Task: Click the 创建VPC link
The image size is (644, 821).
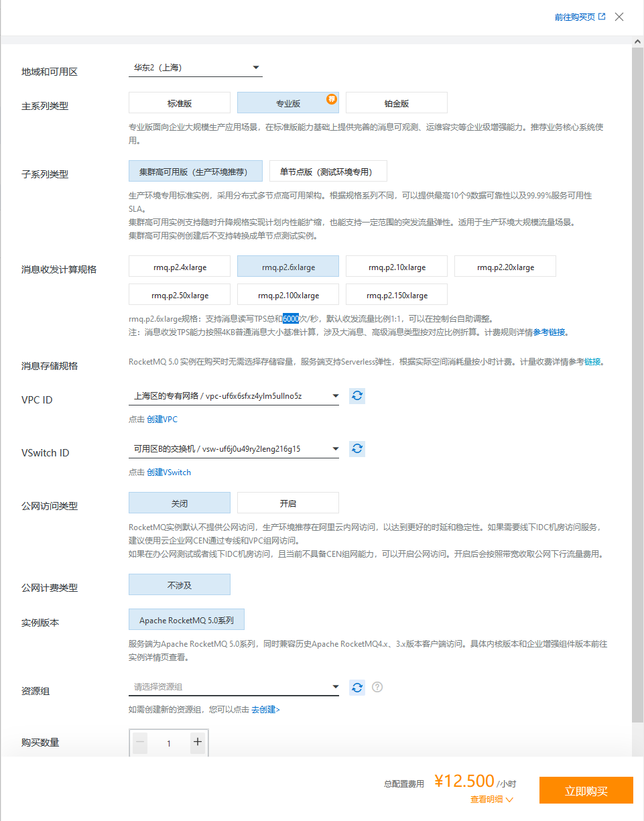Action: (162, 419)
